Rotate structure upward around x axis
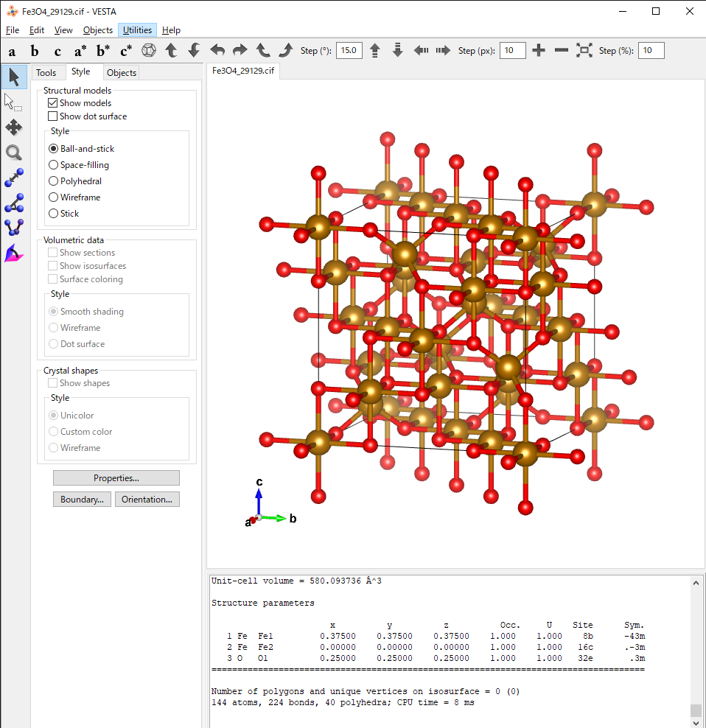Viewport: 706px width, 728px height. 172,50
